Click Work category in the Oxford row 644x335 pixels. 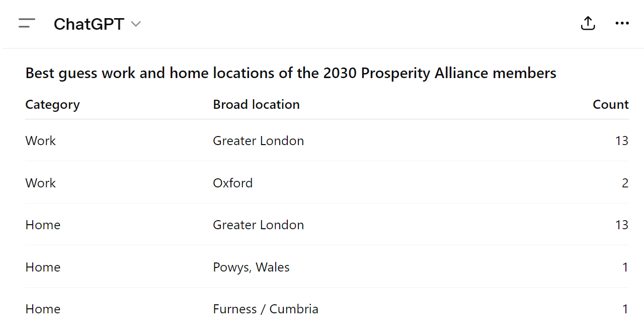point(40,183)
